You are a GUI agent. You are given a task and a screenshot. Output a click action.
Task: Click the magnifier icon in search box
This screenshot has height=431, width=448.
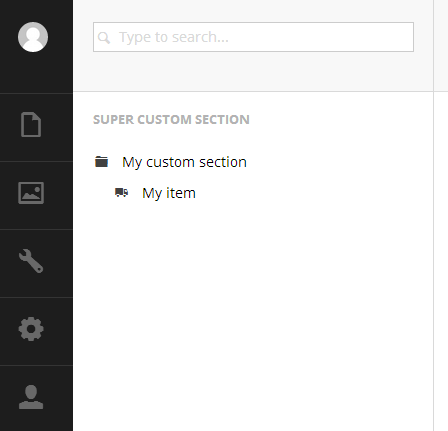(104, 38)
